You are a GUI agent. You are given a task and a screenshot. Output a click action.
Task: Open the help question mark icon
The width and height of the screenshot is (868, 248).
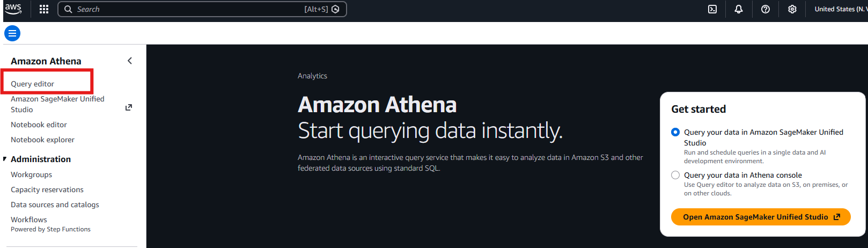tap(766, 9)
